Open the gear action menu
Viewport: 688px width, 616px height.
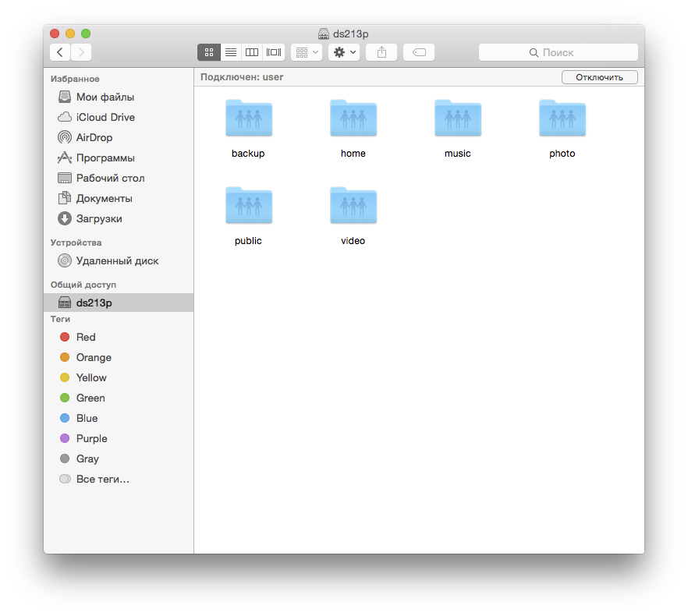point(344,52)
